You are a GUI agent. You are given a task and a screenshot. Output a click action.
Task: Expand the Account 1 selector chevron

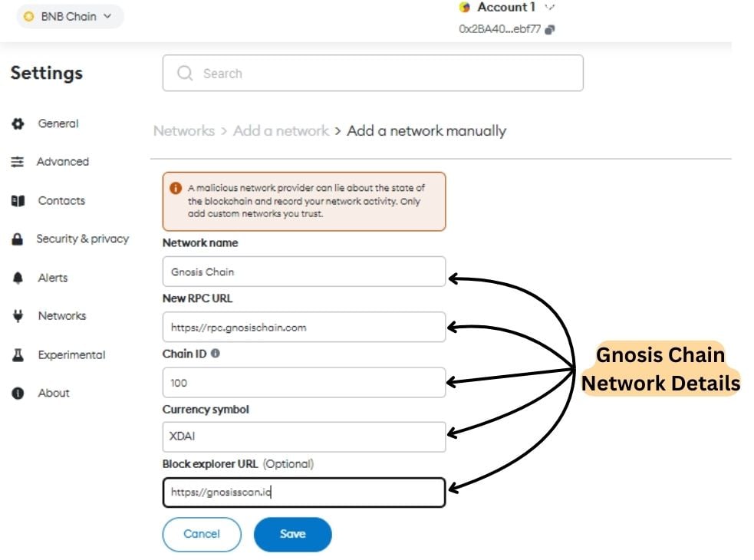pos(550,7)
